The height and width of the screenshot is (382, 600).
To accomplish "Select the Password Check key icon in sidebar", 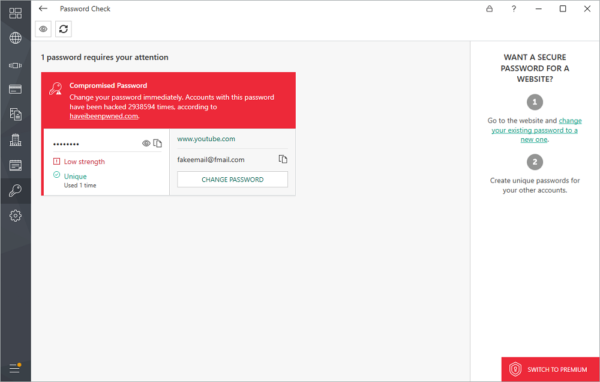I will [x=15, y=191].
